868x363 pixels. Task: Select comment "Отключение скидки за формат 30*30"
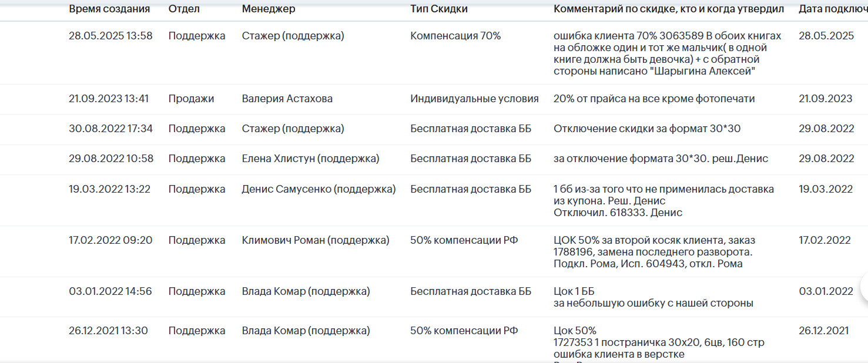click(647, 129)
